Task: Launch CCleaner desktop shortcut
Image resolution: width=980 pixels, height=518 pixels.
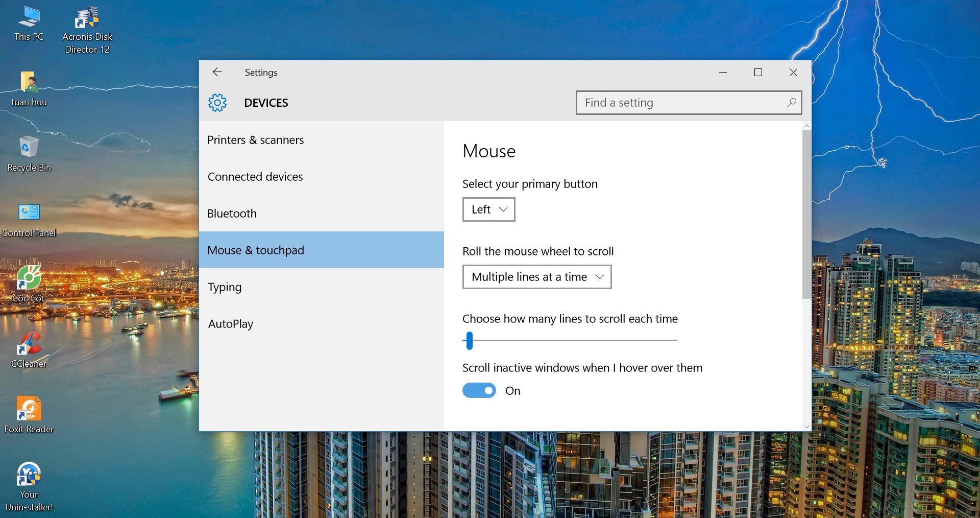Action: click(29, 350)
